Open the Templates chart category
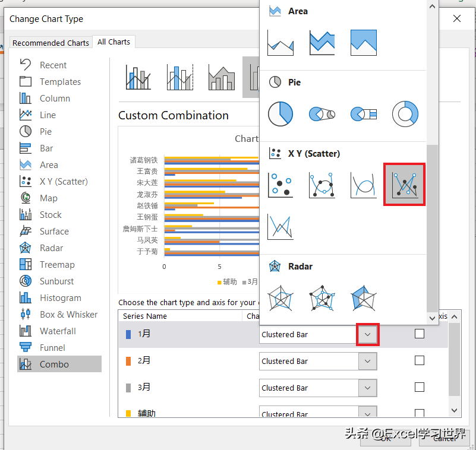Image resolution: width=476 pixels, height=450 pixels. click(x=60, y=82)
